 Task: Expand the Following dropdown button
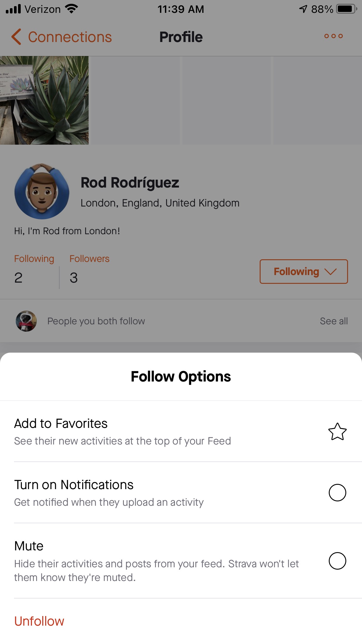(304, 272)
